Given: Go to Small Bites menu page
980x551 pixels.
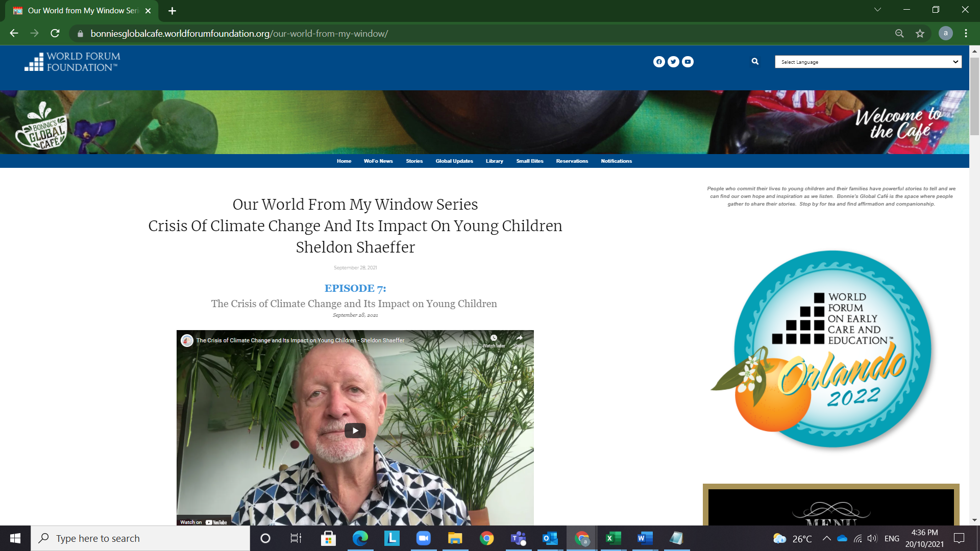Looking at the screenshot, I should (529, 161).
